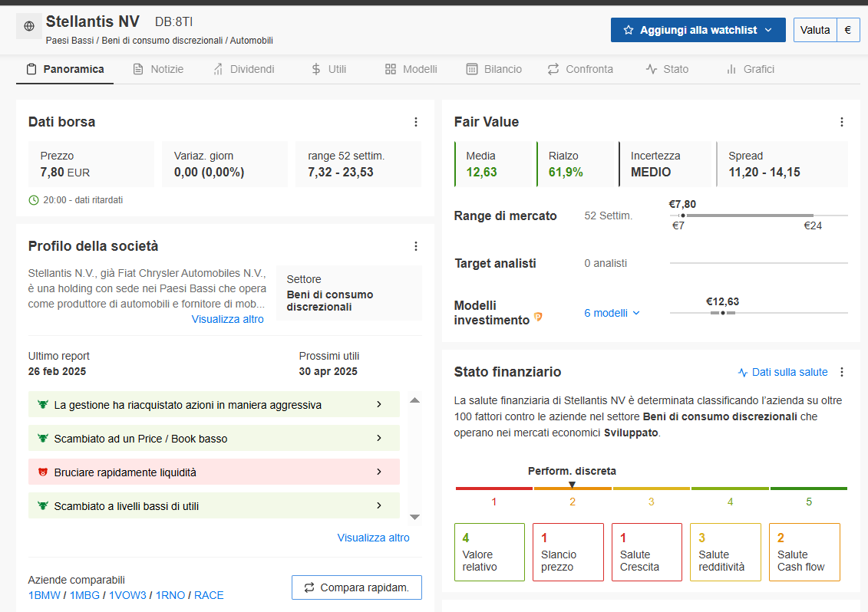Open the Profilo della società options menu

[x=416, y=246]
